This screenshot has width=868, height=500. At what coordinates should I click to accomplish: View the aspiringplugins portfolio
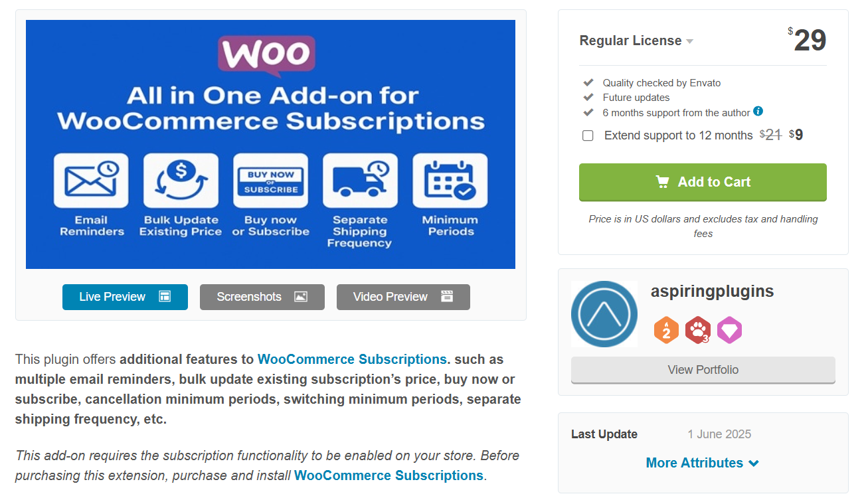click(x=703, y=370)
